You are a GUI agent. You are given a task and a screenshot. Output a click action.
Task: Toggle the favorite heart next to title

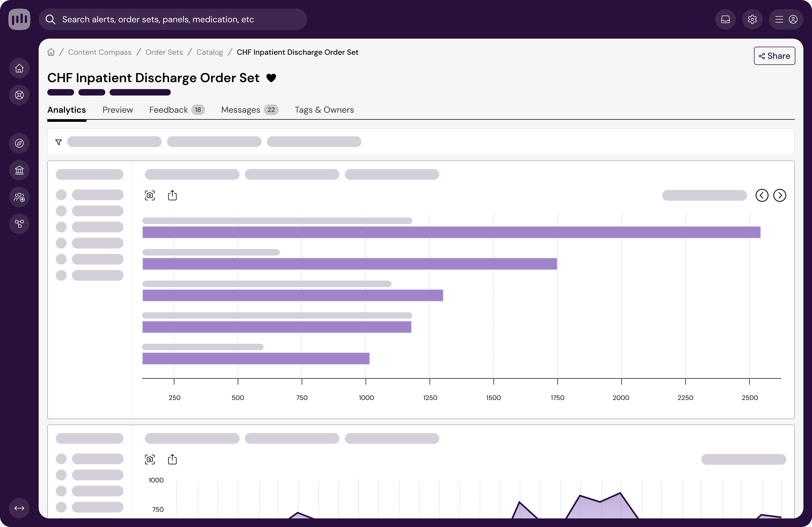pos(271,78)
